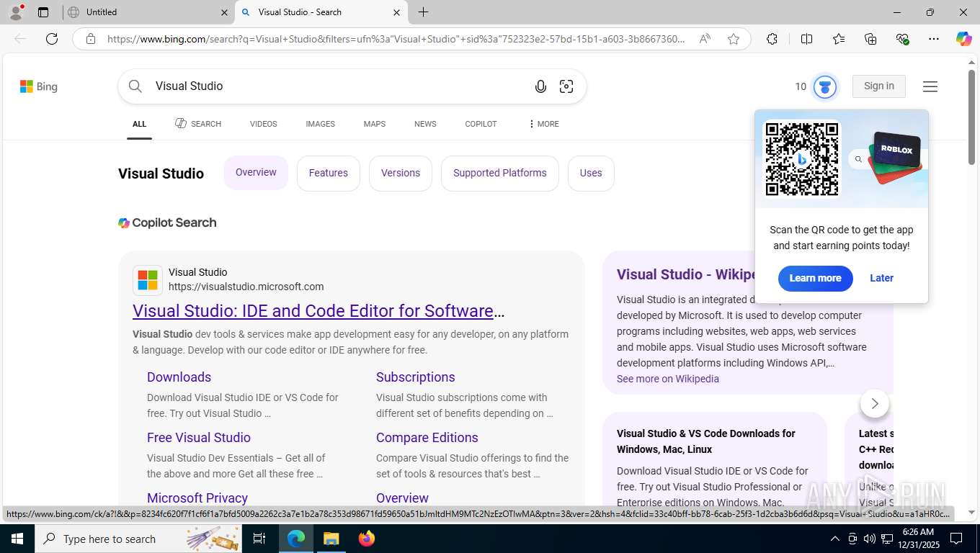Open the Favorites list icon
The width and height of the screenshot is (980, 553).
839,39
